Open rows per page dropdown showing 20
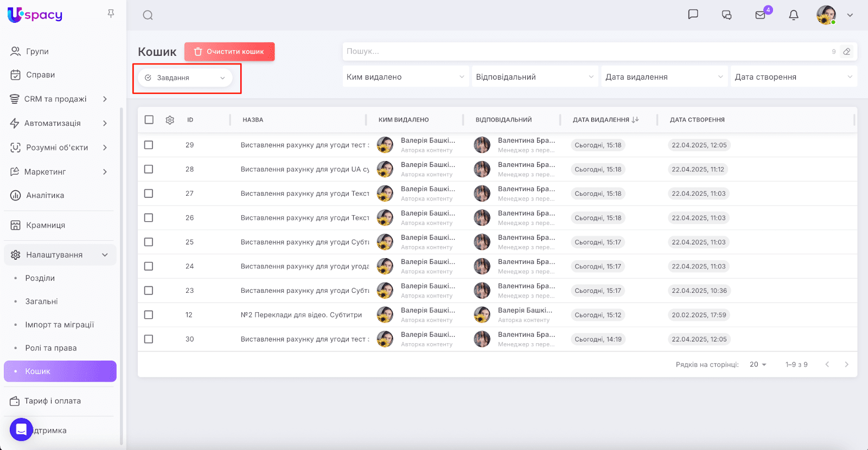 tap(758, 365)
